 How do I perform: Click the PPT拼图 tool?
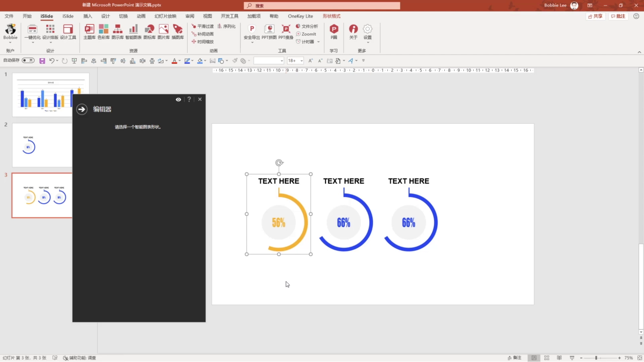coord(269,32)
